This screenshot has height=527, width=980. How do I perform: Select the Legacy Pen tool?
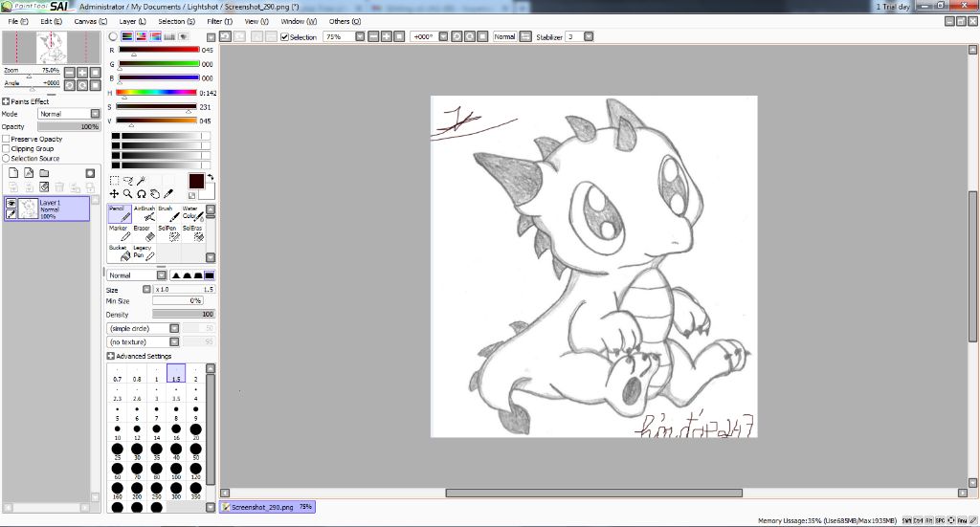(x=144, y=253)
